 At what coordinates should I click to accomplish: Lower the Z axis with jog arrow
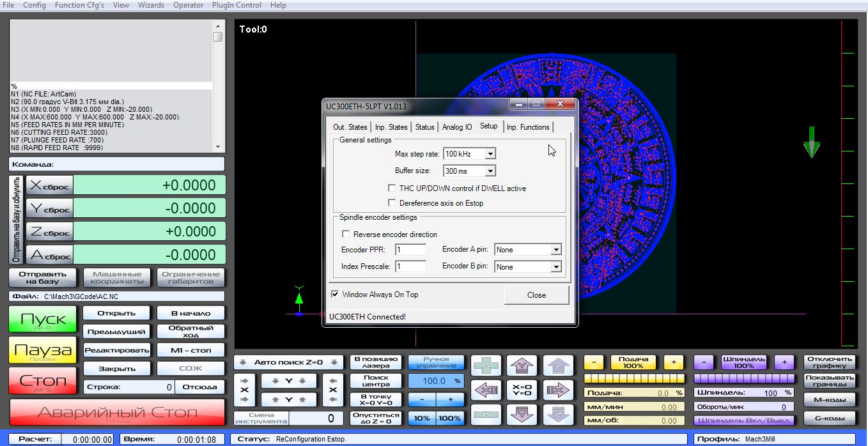click(x=557, y=414)
